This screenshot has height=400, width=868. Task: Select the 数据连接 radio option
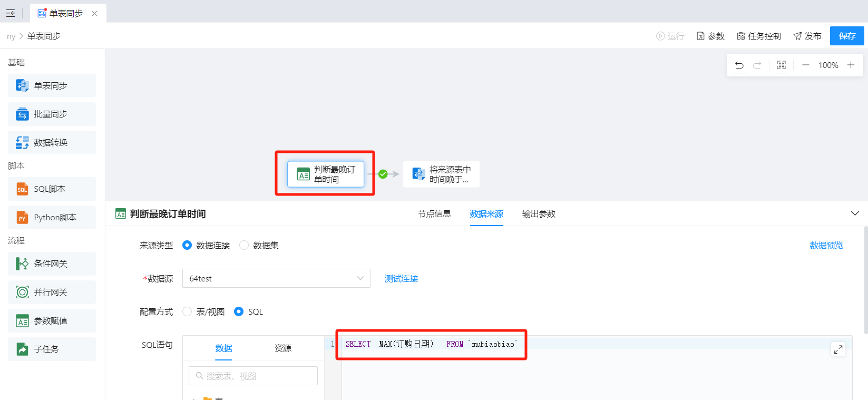pyautogui.click(x=187, y=246)
